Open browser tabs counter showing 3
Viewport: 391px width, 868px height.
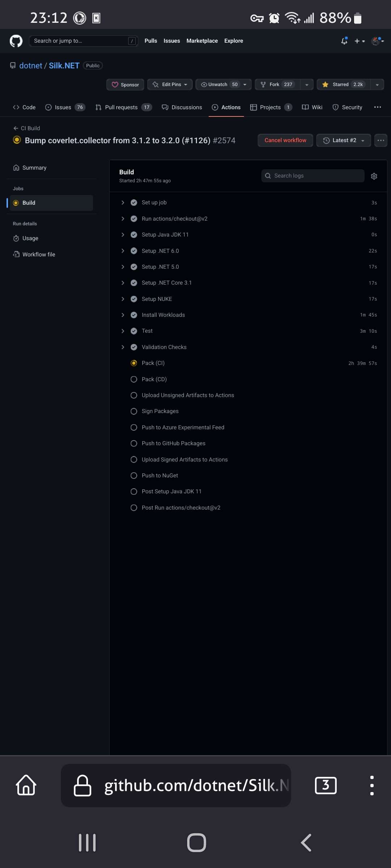coord(325,785)
